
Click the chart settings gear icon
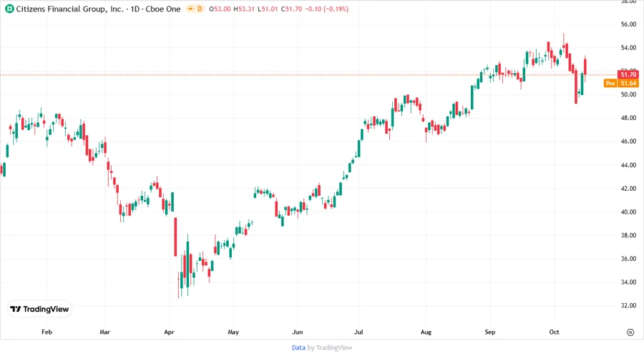pyautogui.click(x=630, y=332)
